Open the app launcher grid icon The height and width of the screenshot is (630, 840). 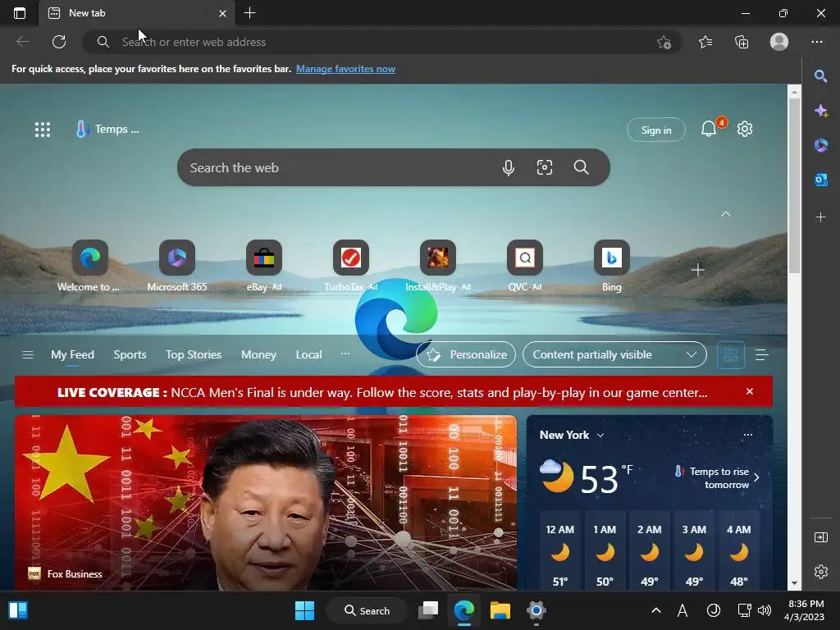(x=43, y=130)
